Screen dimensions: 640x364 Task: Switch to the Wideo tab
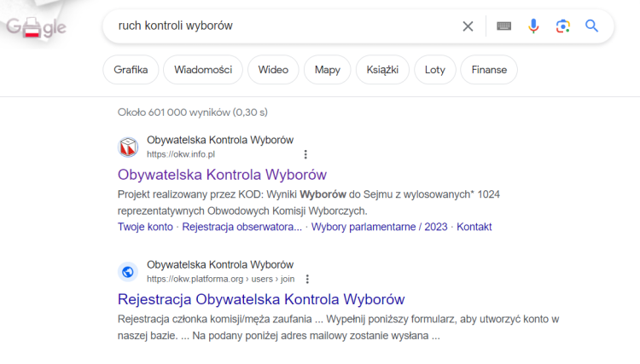pyautogui.click(x=273, y=70)
